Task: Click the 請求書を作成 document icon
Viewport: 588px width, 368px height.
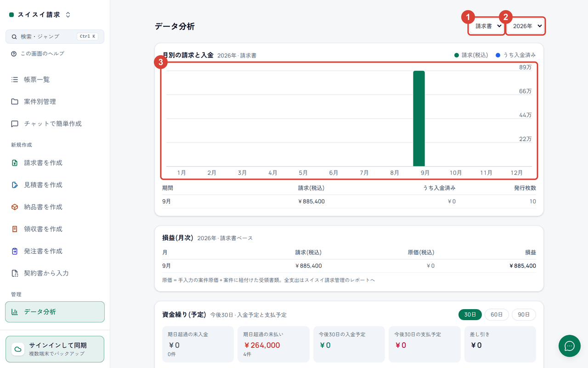Action: pyautogui.click(x=15, y=163)
